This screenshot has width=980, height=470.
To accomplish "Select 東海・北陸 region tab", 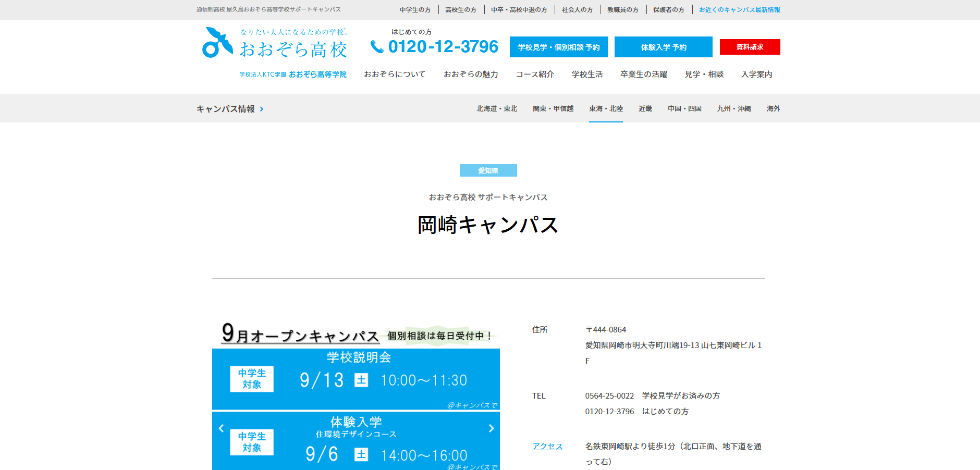I will (606, 108).
